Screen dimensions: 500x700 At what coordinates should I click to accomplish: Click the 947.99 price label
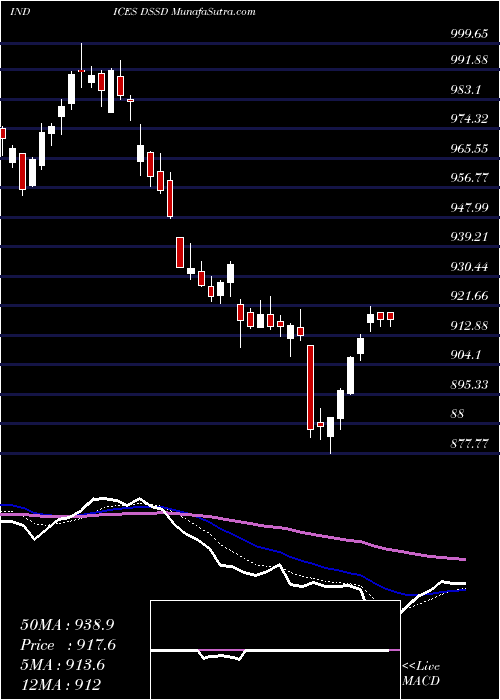pos(469,207)
